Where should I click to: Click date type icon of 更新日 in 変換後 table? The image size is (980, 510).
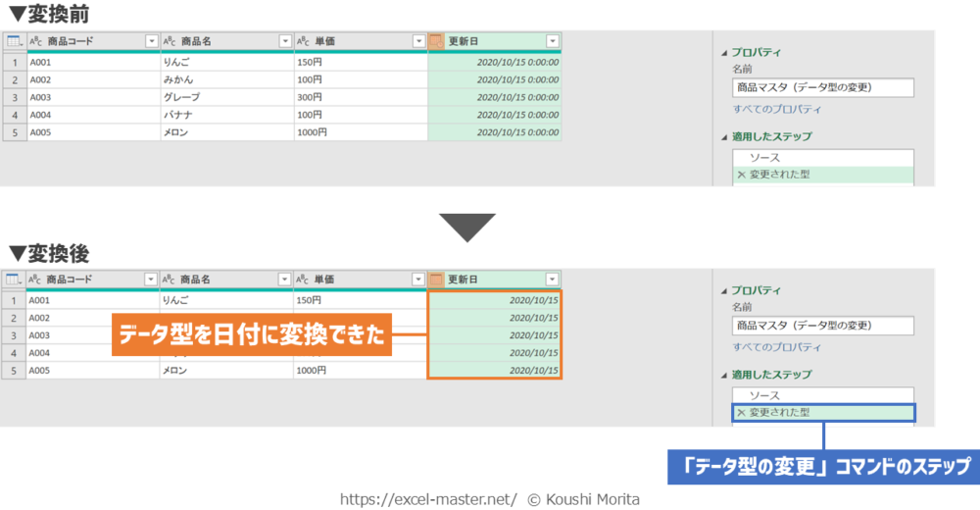pyautogui.click(x=436, y=280)
